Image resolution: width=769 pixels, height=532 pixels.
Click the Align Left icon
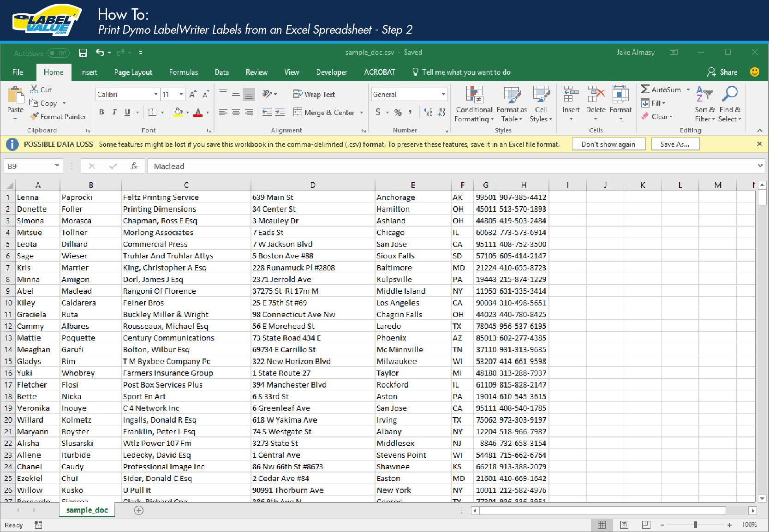pyautogui.click(x=223, y=112)
